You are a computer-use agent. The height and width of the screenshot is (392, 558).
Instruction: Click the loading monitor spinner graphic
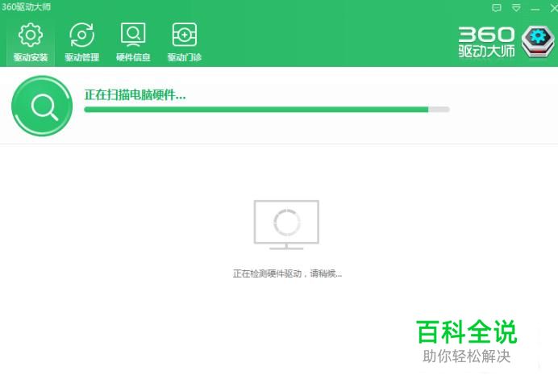click(286, 225)
